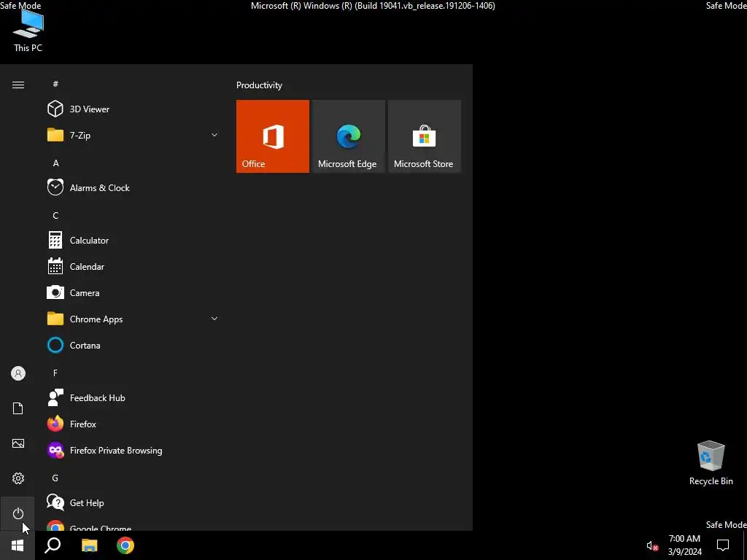Launch the Camera app
Viewport: 747px width, 560px height.
[133, 293]
